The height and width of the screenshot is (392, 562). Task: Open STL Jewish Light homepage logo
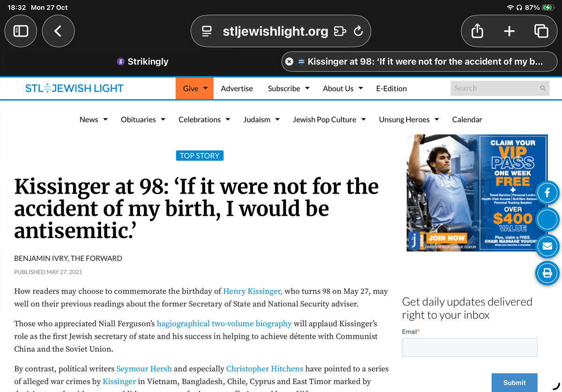74,88
